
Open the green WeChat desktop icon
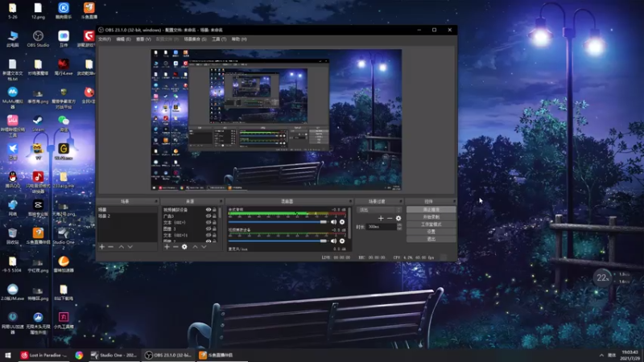pos(64,124)
